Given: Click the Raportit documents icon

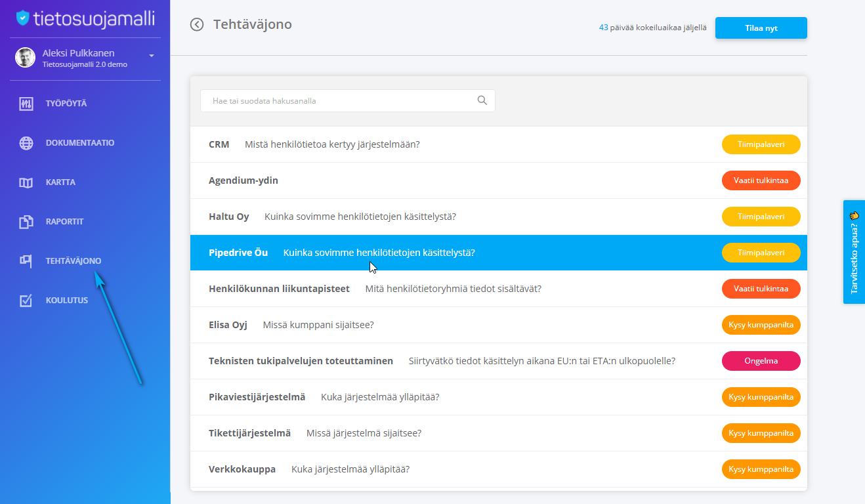Looking at the screenshot, I should [26, 222].
